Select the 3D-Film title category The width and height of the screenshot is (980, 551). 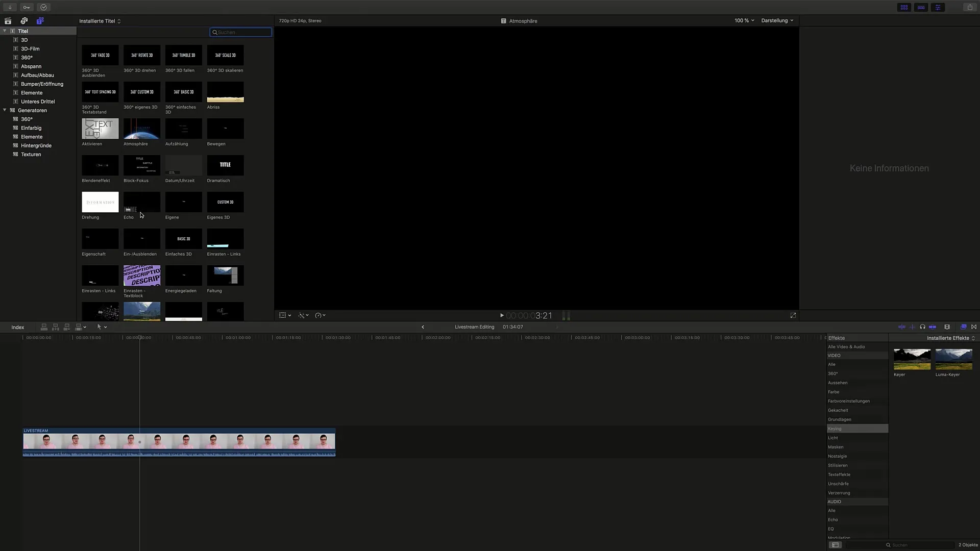30,49
